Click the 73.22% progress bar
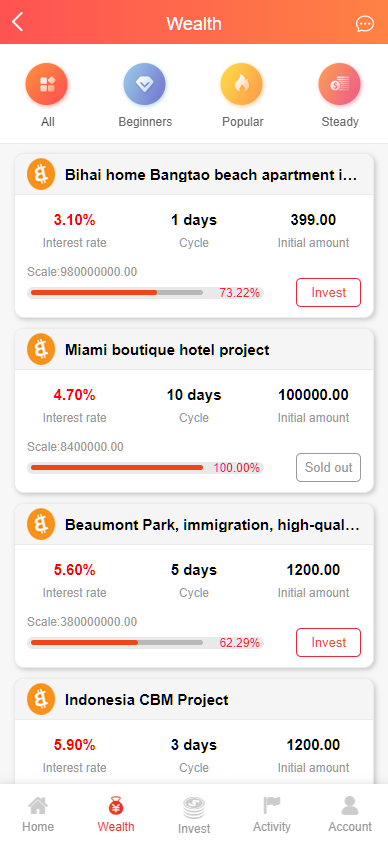 tap(117, 292)
